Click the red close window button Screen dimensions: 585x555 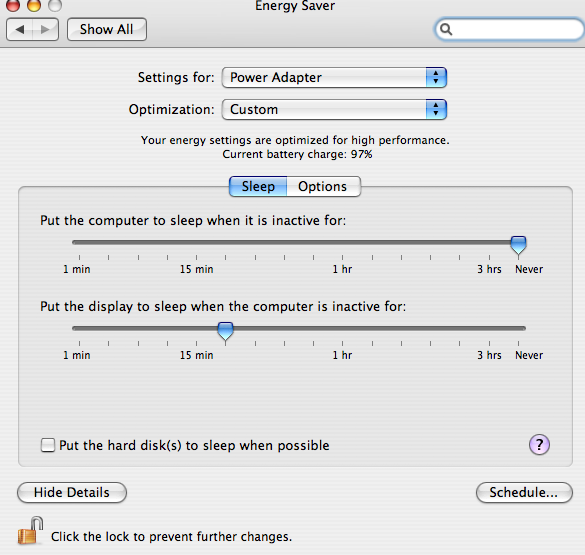tap(13, 6)
